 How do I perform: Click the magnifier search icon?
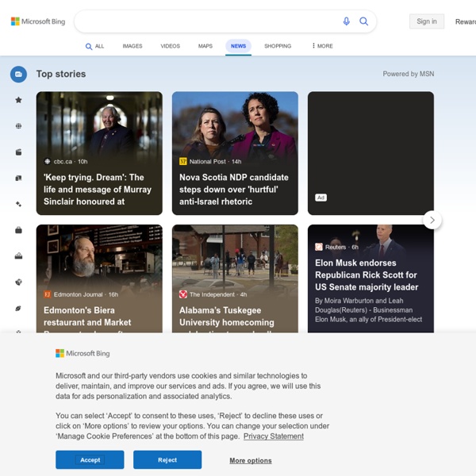[363, 21]
